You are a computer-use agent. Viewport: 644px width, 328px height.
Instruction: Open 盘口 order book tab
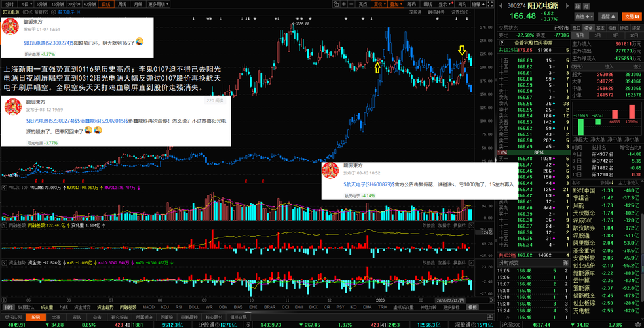(x=577, y=28)
